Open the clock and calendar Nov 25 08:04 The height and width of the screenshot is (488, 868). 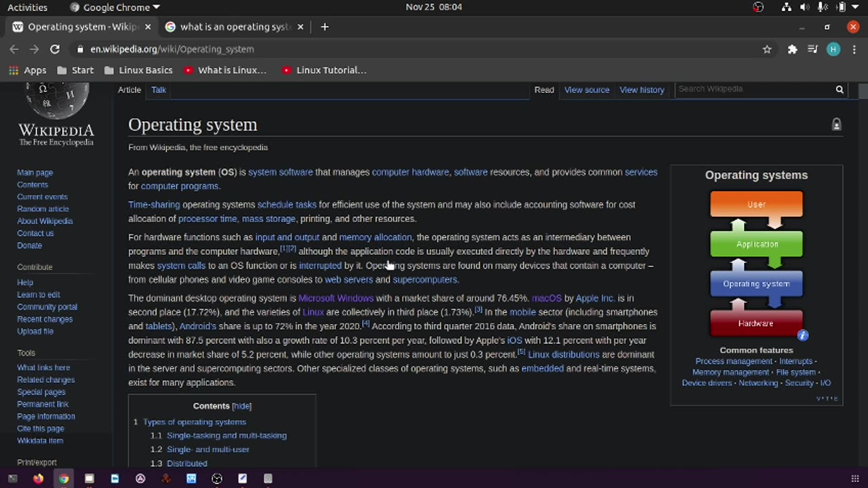point(434,7)
